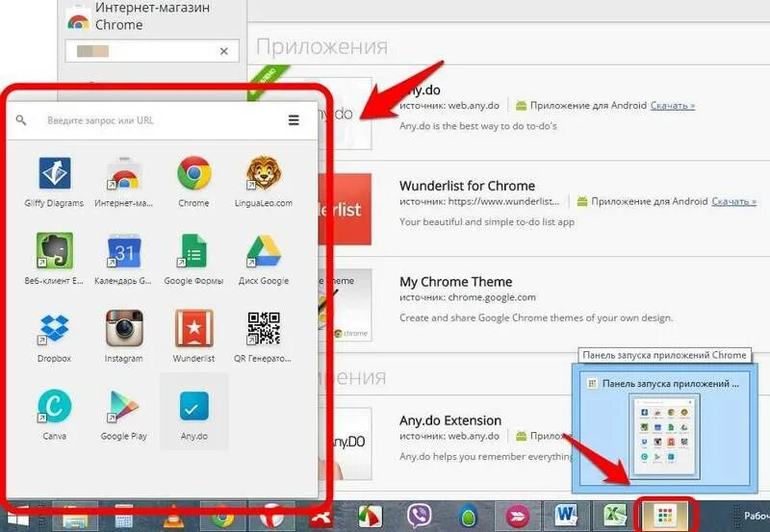Click the Wunderlist red store thumbnail
The height and width of the screenshot is (532, 770).
tap(346, 209)
